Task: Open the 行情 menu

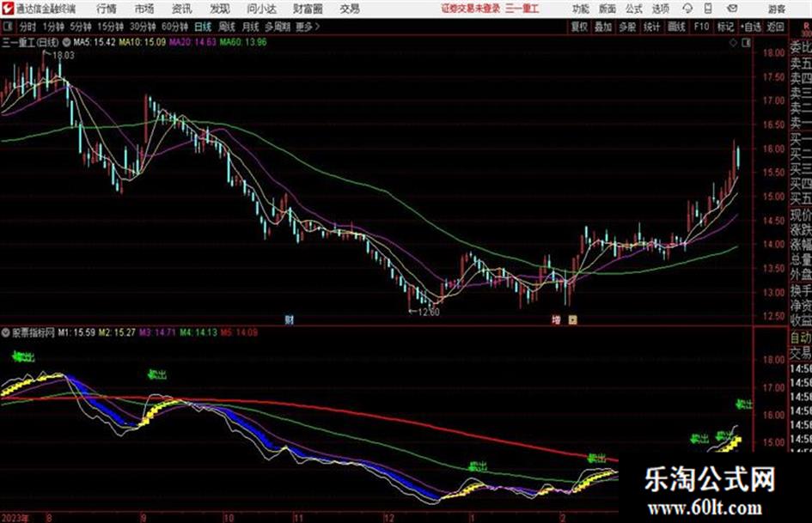Action: pos(107,9)
